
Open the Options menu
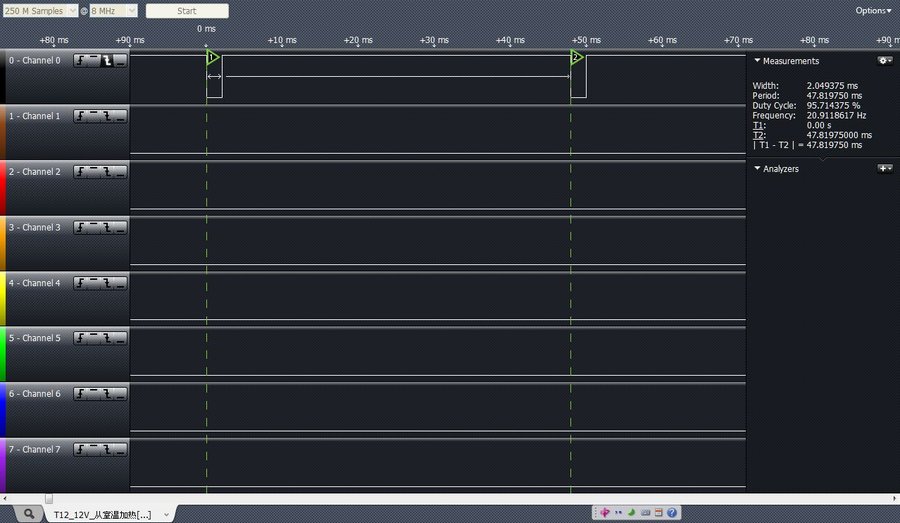(872, 11)
